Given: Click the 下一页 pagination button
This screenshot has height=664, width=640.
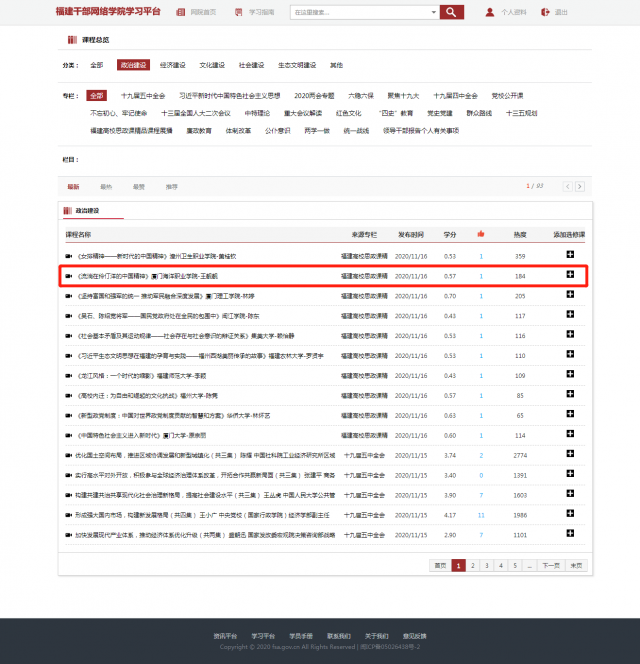Looking at the screenshot, I should [x=550, y=565].
